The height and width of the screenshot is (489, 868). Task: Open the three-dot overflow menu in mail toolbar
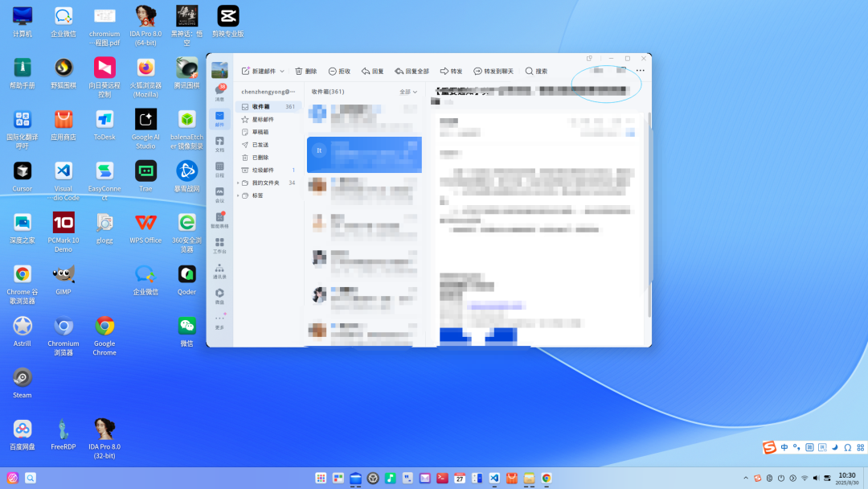pyautogui.click(x=641, y=70)
